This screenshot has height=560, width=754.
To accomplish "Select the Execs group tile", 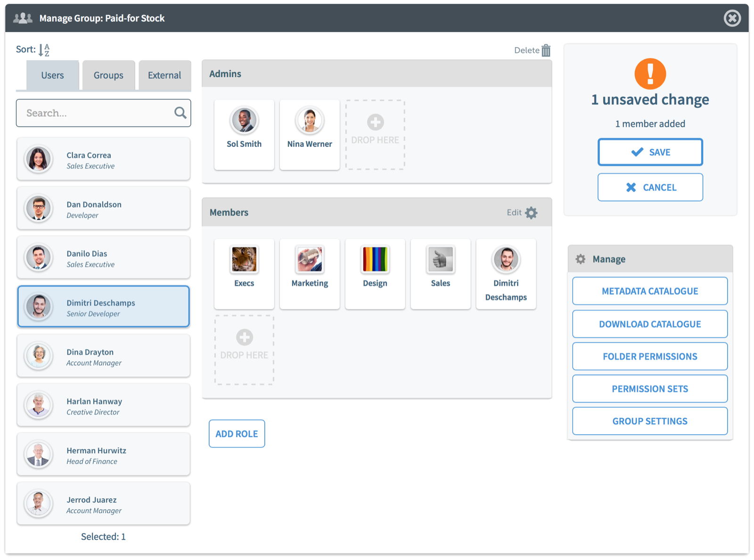I will pyautogui.click(x=244, y=274).
